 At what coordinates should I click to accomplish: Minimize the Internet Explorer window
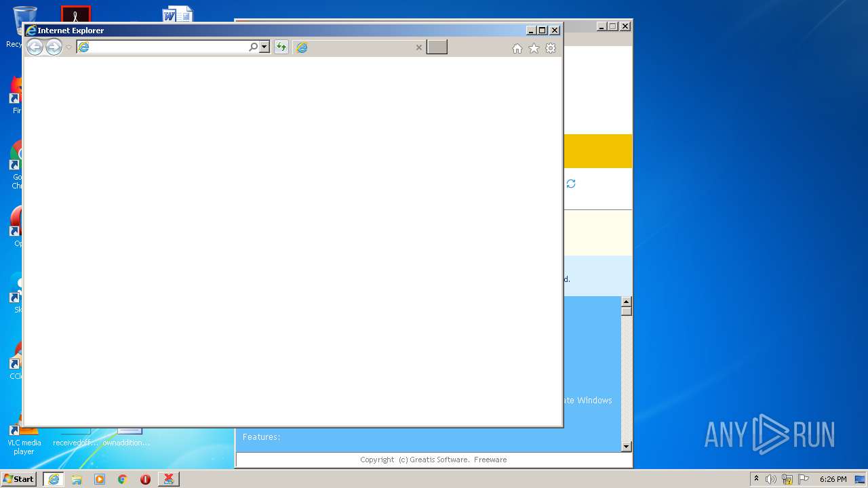(x=531, y=30)
